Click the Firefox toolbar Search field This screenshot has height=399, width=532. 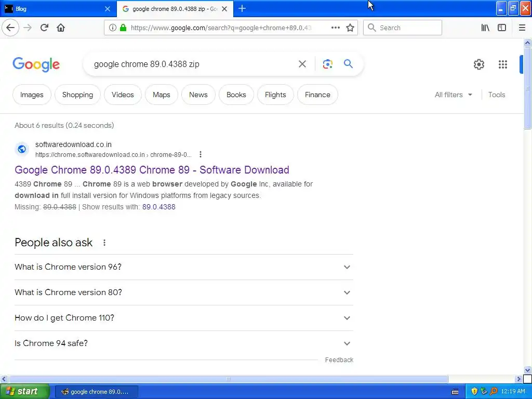[x=403, y=28]
